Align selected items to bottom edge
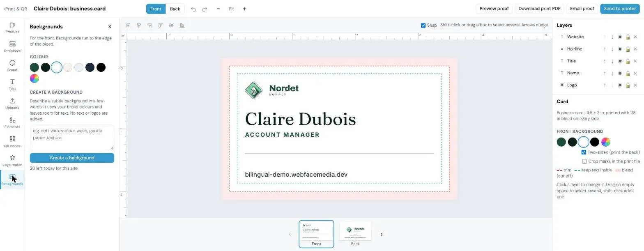This screenshot has width=644, height=251. pos(182,25)
